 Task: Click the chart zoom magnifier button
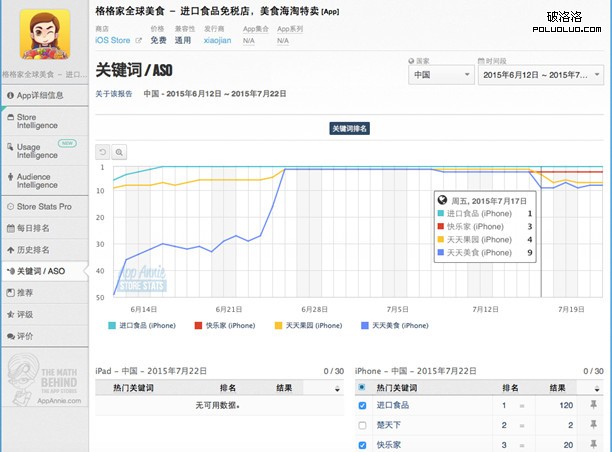click(119, 152)
